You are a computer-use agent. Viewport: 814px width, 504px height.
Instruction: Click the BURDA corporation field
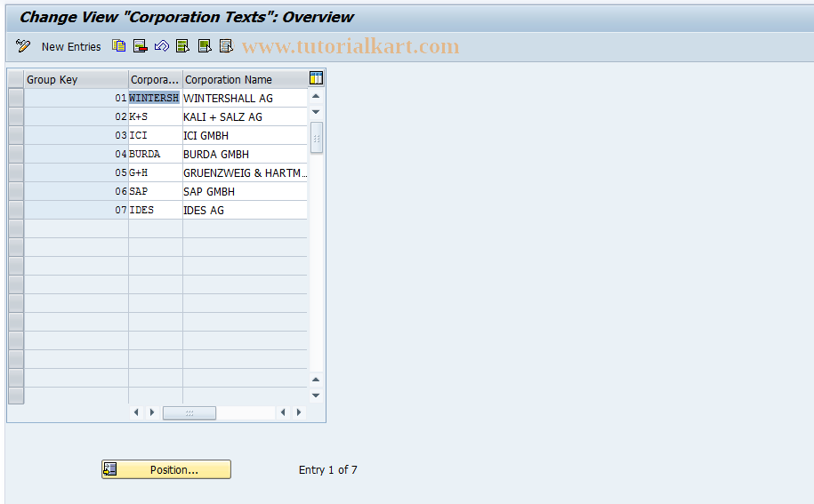[x=155, y=154]
